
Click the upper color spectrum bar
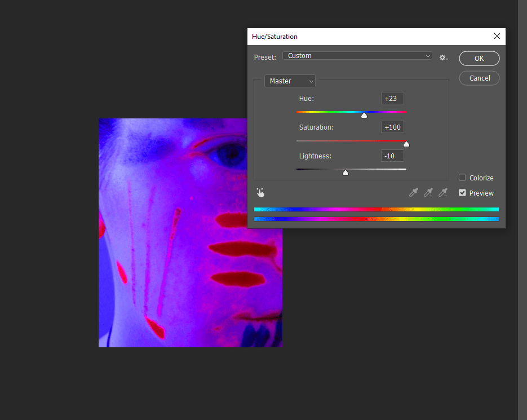pos(376,209)
